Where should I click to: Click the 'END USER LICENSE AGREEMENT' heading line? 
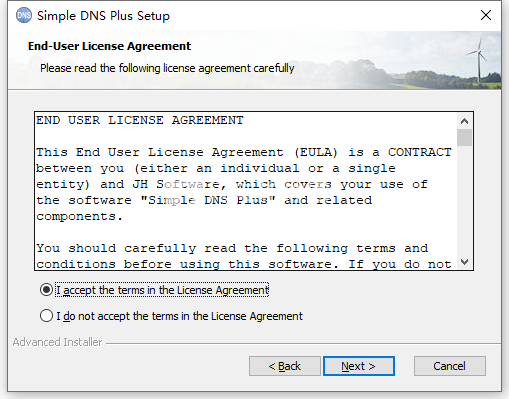pos(140,120)
